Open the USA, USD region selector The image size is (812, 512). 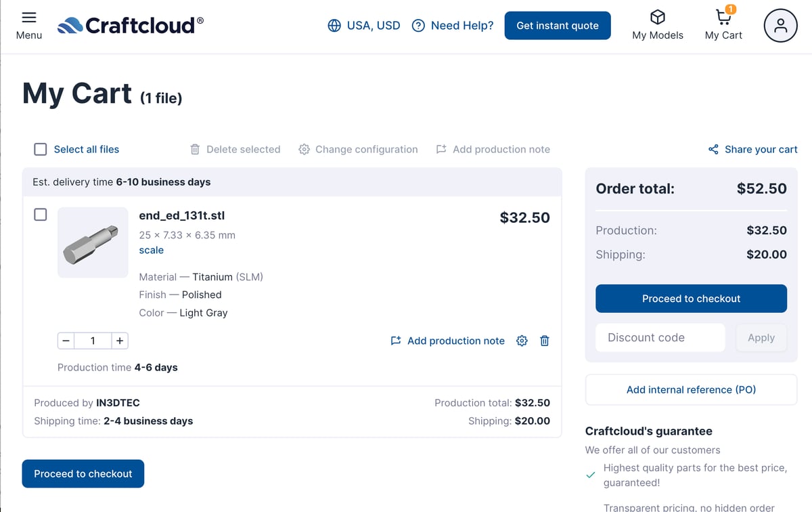364,26
